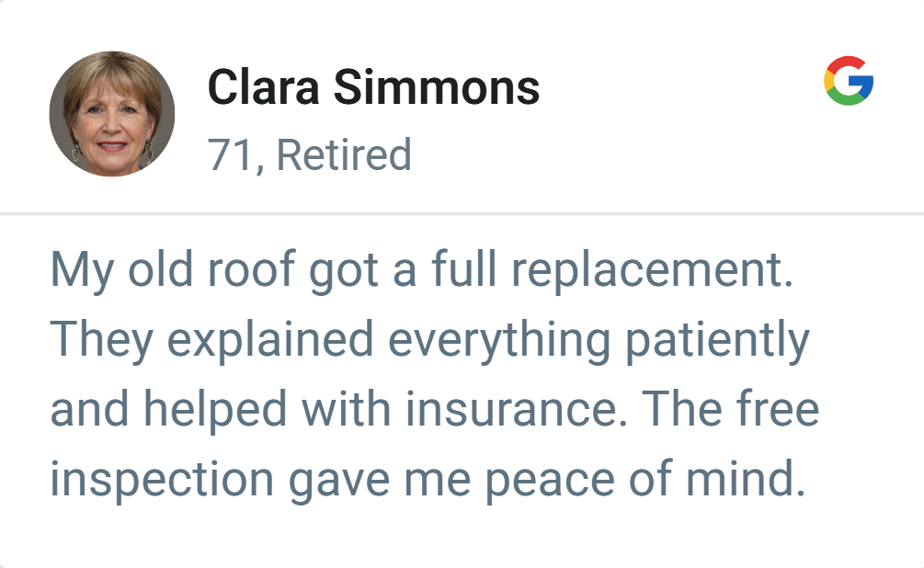Select the surname "Simmons"
The image size is (924, 568).
point(435,88)
